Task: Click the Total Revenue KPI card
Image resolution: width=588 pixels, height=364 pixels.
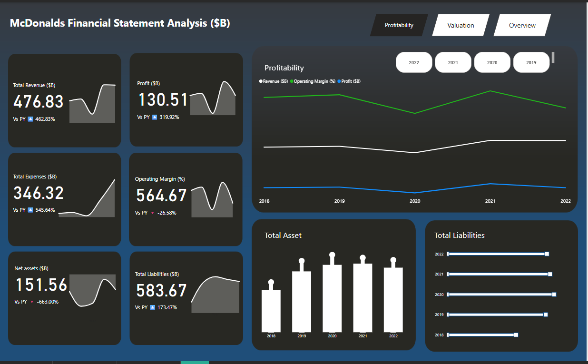Action: (x=64, y=100)
